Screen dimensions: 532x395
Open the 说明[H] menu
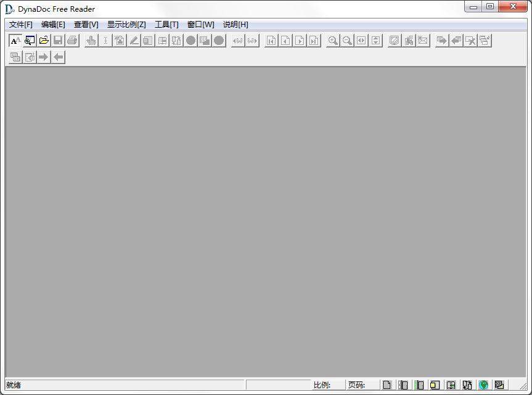pos(235,25)
